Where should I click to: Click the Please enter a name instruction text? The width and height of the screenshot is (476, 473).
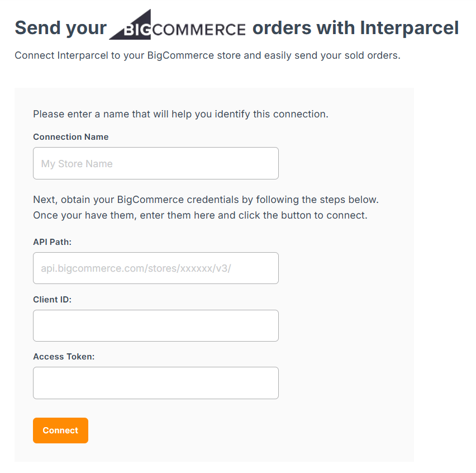[x=180, y=114]
